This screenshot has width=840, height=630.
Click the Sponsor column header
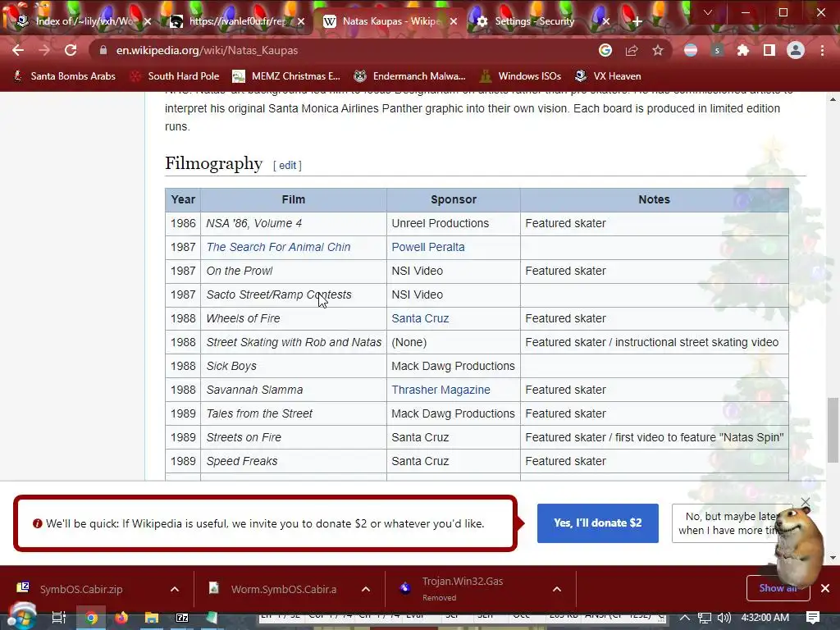coord(453,199)
